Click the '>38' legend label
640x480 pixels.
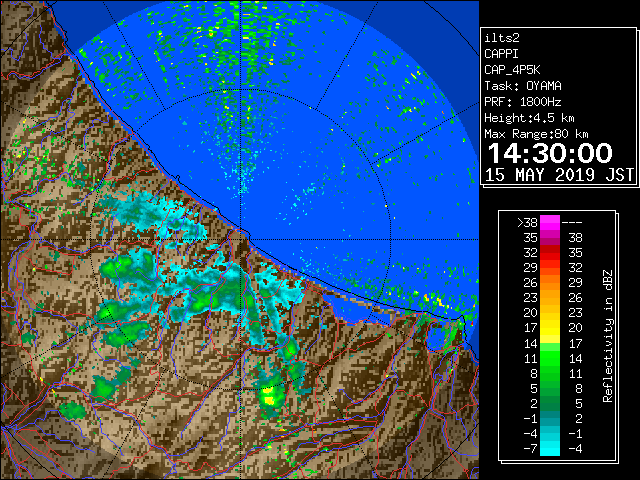pyautogui.click(x=527, y=223)
